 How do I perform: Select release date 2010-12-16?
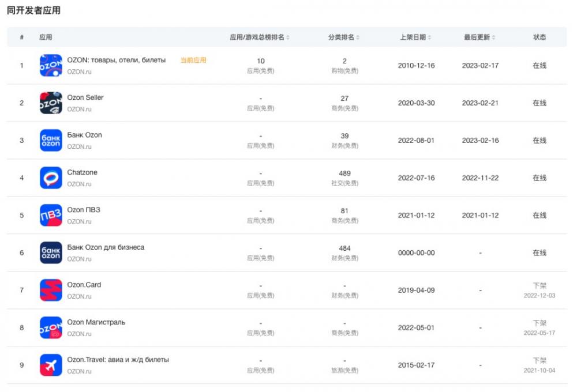(x=416, y=66)
